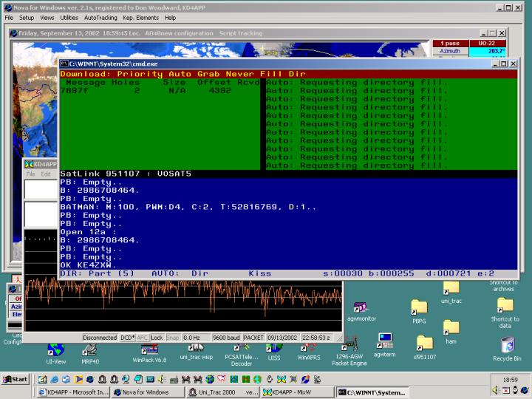Open the PBPG folder on desktop
Viewport: 532px width, 399px height.
(x=419, y=307)
